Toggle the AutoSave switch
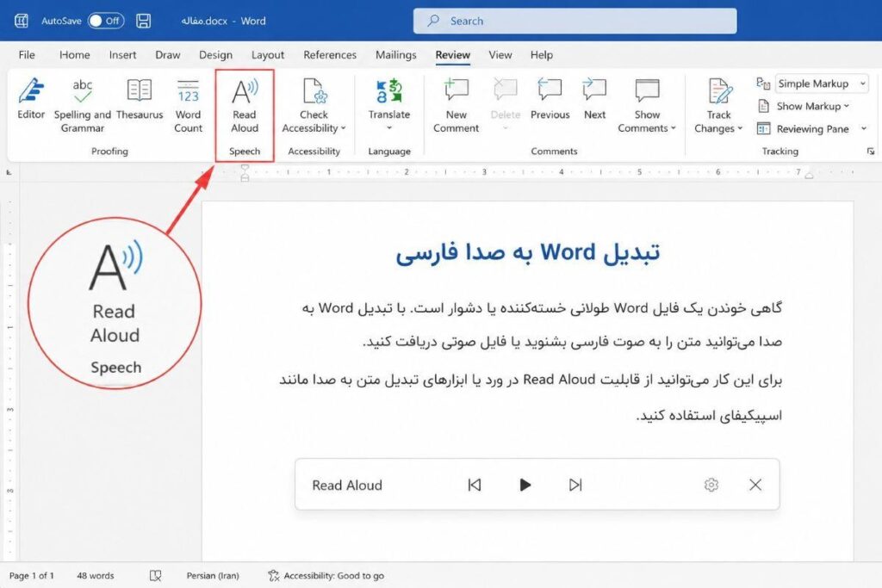The width and height of the screenshot is (882, 588). (106, 21)
